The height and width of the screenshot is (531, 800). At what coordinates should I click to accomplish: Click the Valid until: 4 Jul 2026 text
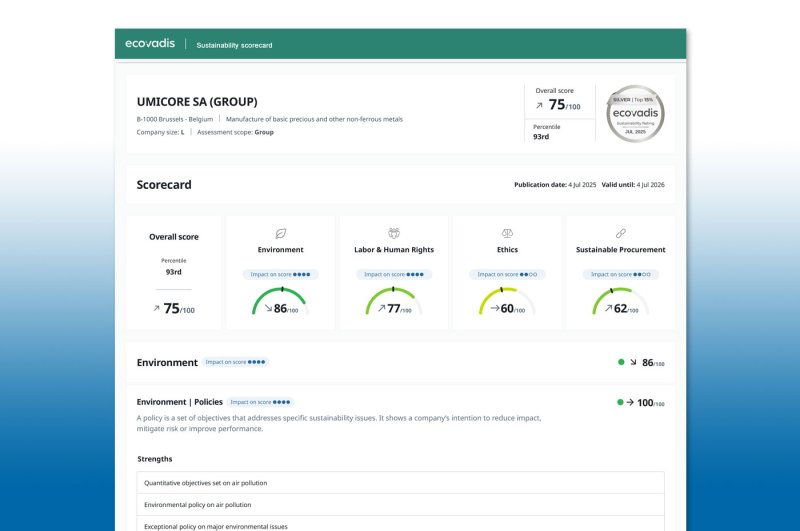pyautogui.click(x=633, y=185)
